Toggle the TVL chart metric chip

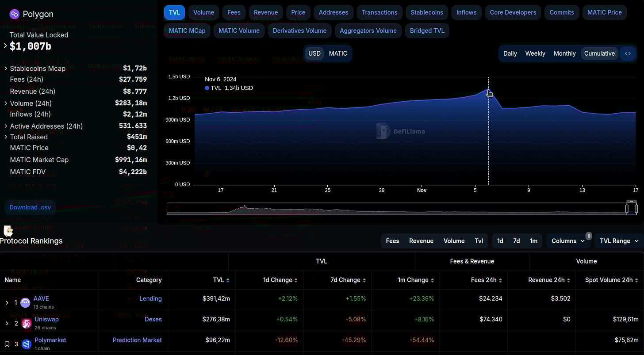coord(174,12)
